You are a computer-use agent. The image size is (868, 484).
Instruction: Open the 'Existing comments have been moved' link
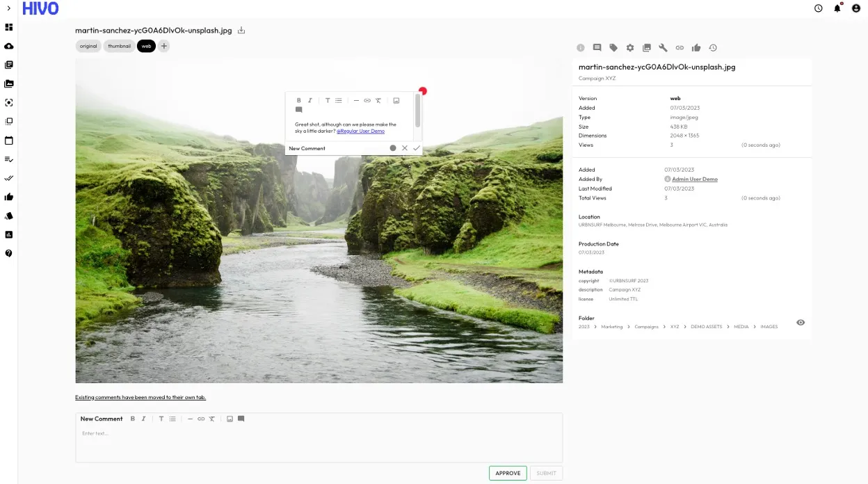click(x=140, y=398)
